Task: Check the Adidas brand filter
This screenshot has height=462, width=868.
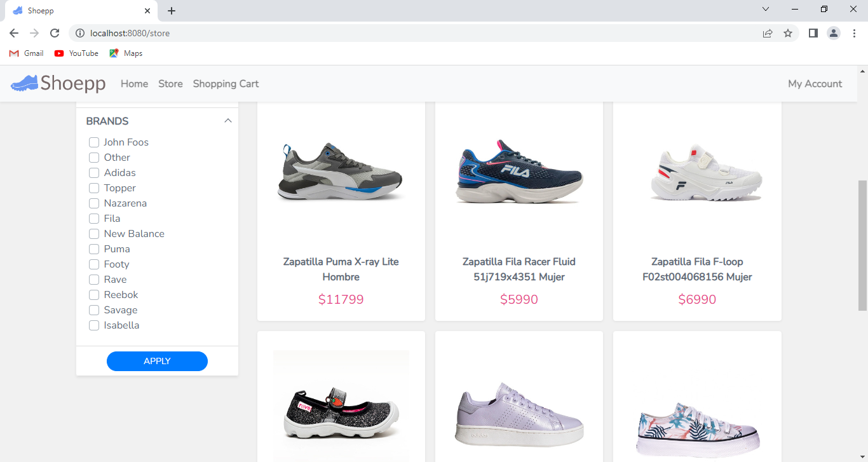Action: click(x=93, y=173)
